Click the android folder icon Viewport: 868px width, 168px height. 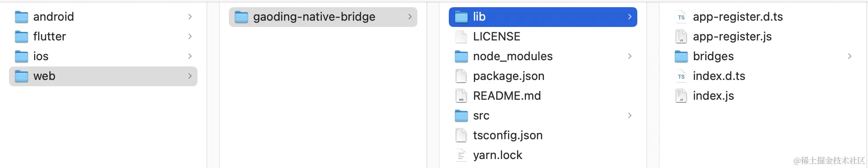(x=22, y=17)
